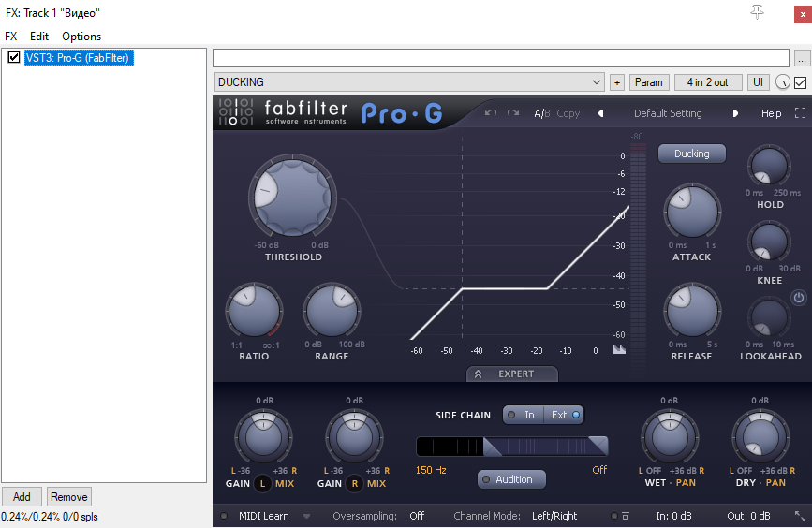Viewport: 812px width, 528px height.
Task: Click the RATIO knob
Action: 254,311
